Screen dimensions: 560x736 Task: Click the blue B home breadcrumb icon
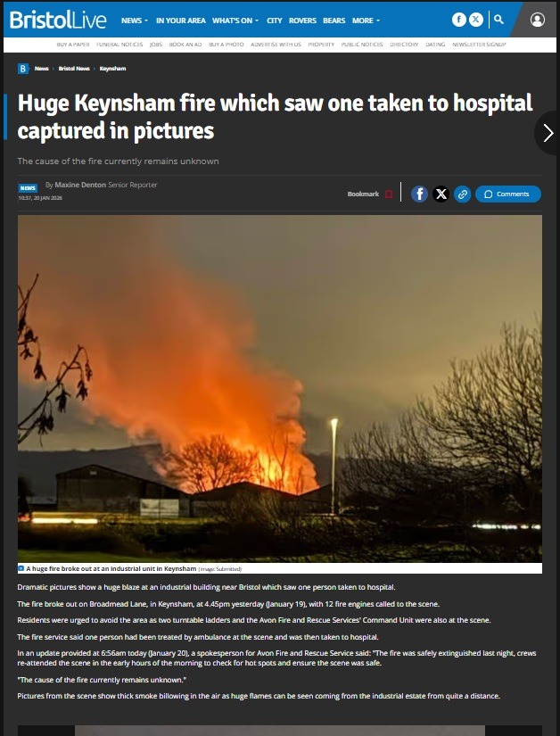tap(23, 69)
